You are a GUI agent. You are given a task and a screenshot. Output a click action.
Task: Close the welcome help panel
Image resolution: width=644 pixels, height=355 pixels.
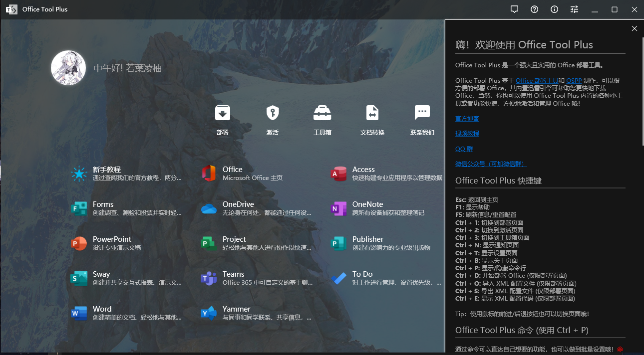(635, 28)
